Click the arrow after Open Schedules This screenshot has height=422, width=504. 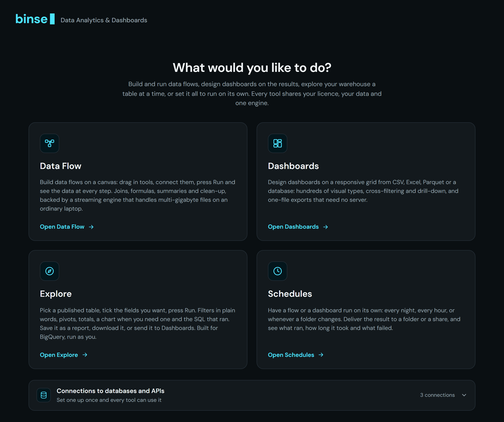coord(321,355)
